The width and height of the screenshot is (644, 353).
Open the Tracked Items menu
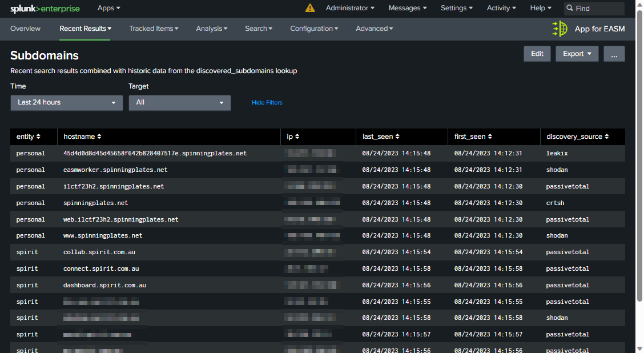click(x=154, y=29)
